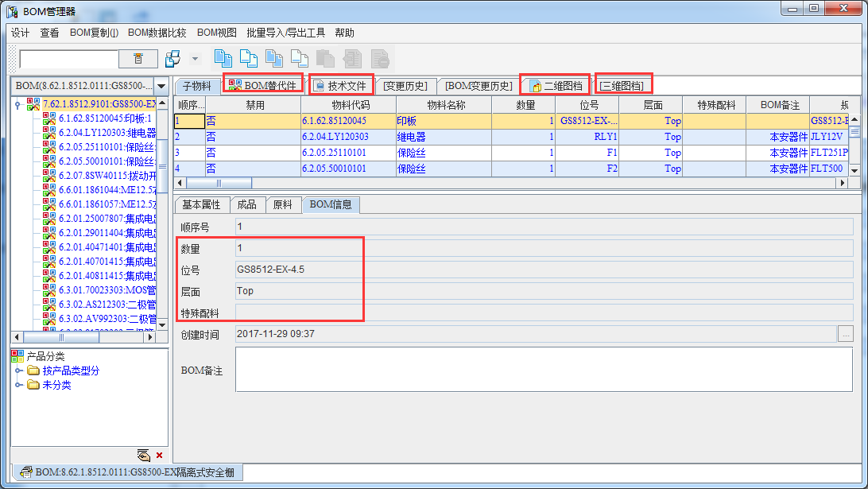Click the tree icon of 6.1.62.85120045:印板
The height and width of the screenshot is (489, 868).
point(49,118)
